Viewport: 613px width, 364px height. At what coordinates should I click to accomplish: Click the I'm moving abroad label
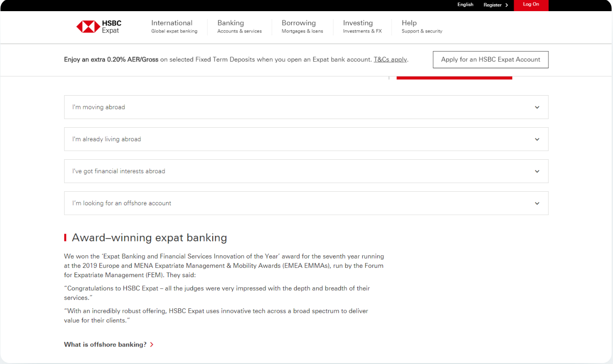[x=98, y=107]
